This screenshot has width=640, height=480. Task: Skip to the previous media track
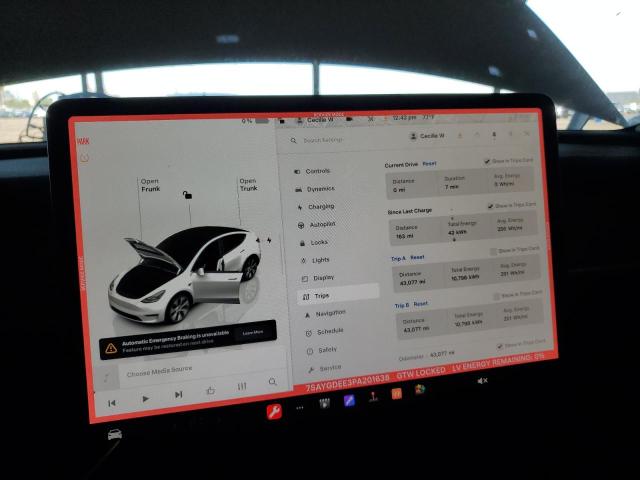[x=111, y=403]
